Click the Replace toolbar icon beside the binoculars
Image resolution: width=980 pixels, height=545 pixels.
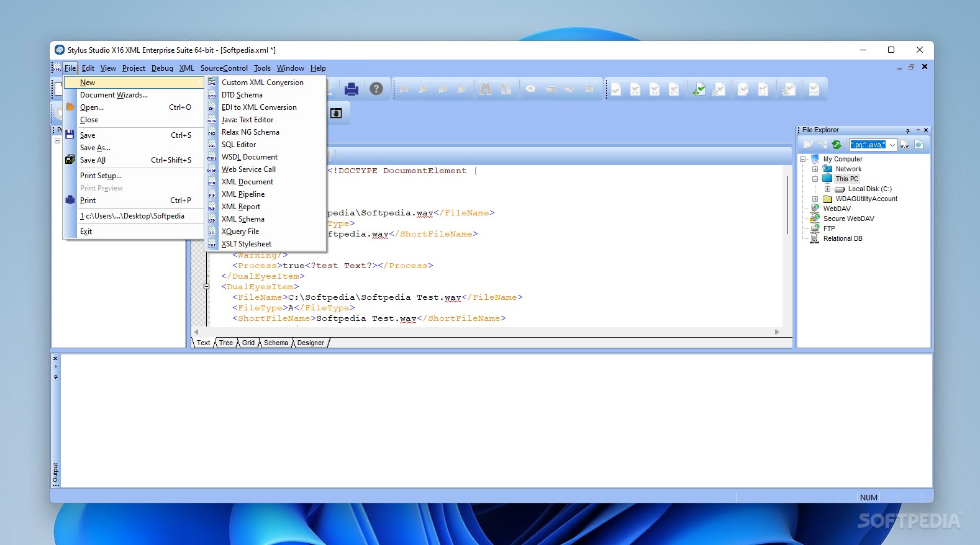[x=506, y=89]
